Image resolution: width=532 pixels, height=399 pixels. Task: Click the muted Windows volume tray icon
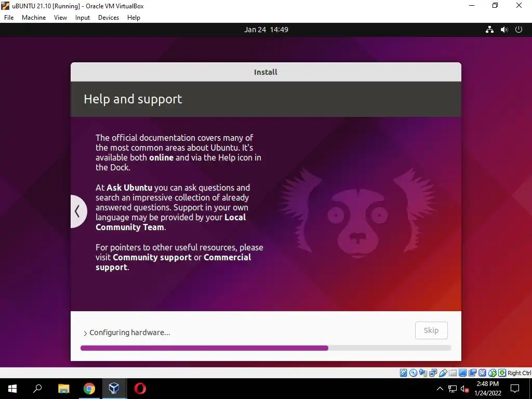(464, 389)
